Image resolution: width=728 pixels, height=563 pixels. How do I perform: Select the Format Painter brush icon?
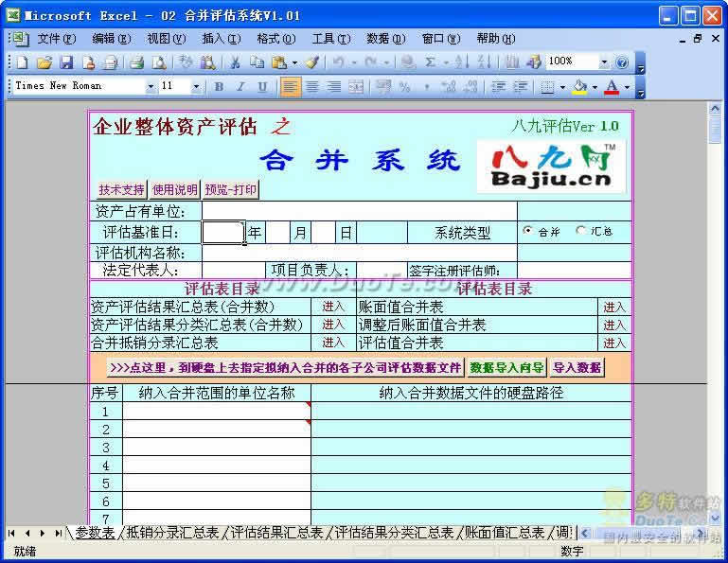point(312,62)
